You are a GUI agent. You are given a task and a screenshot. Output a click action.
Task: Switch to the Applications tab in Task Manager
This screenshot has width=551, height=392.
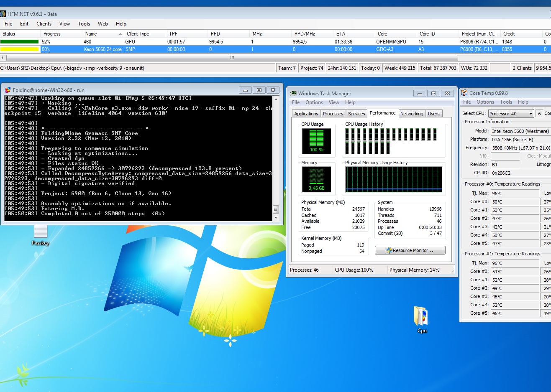pos(306,114)
